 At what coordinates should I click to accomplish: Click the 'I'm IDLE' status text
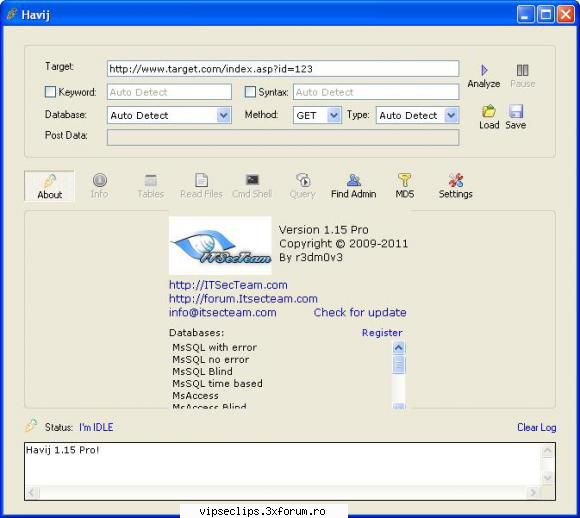point(96,427)
